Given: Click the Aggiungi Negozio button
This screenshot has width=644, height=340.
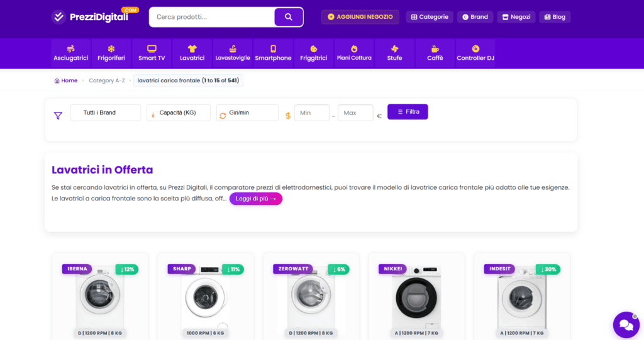Looking at the screenshot, I should [x=360, y=17].
